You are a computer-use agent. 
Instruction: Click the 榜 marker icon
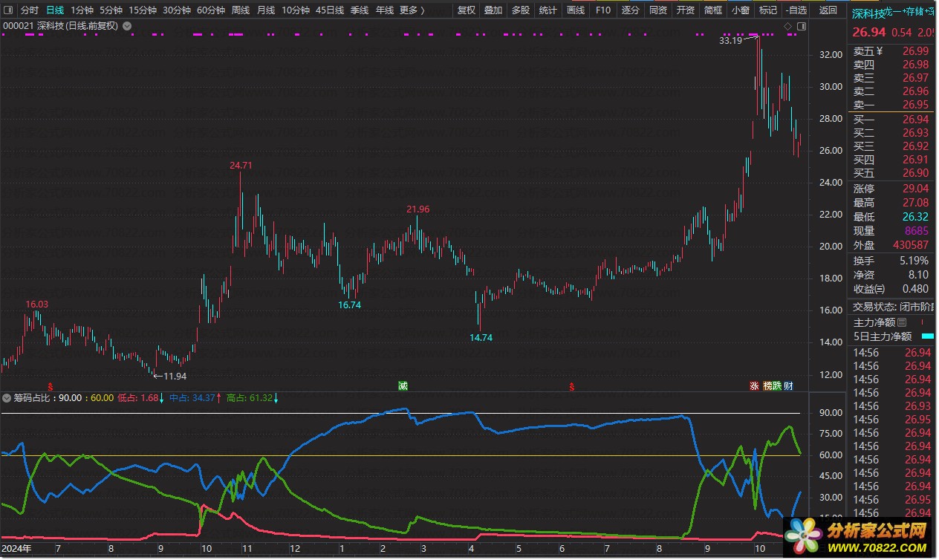pos(767,385)
